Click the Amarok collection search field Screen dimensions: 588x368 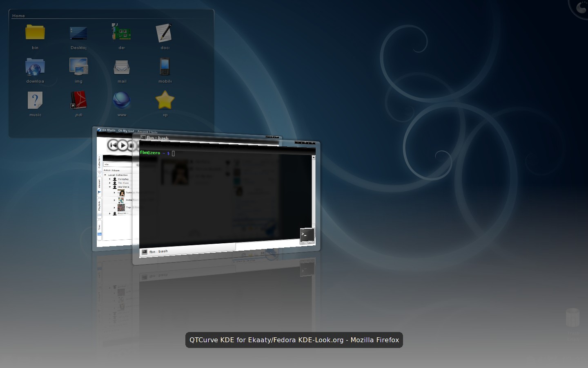coord(118,164)
